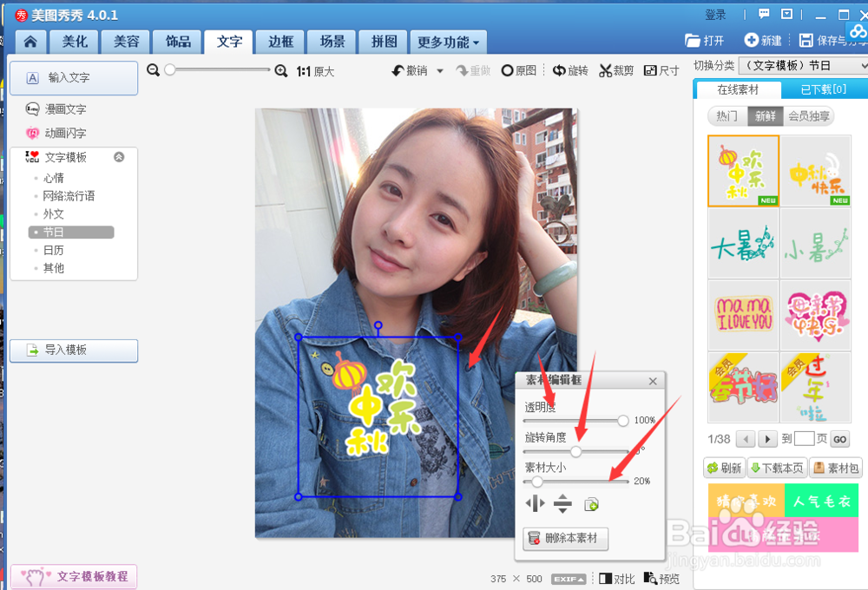Open the feedback chat bubble icon
Screen dimensions: 868x590
(x=764, y=15)
